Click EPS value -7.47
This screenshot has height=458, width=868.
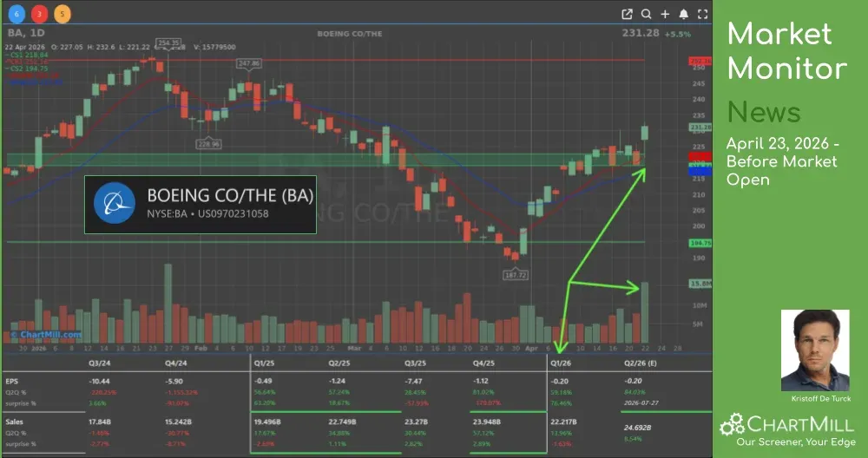tap(413, 381)
